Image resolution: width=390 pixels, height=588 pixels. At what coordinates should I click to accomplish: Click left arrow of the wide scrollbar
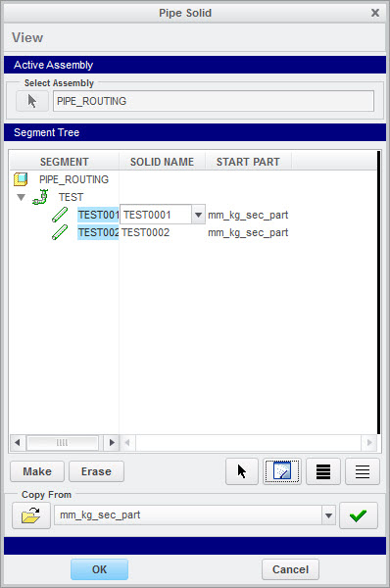point(127,443)
